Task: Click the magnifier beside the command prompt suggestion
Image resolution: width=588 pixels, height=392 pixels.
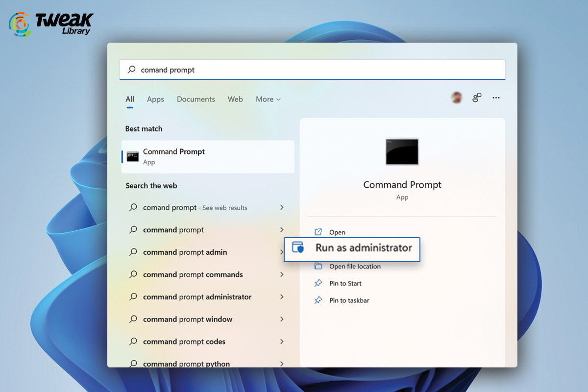Action: coord(133,230)
